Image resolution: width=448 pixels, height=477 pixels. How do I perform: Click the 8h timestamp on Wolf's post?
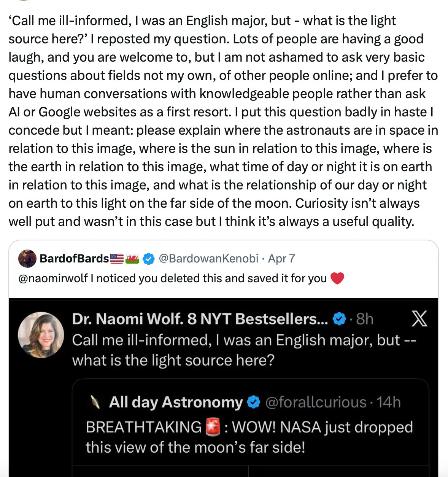click(x=365, y=319)
